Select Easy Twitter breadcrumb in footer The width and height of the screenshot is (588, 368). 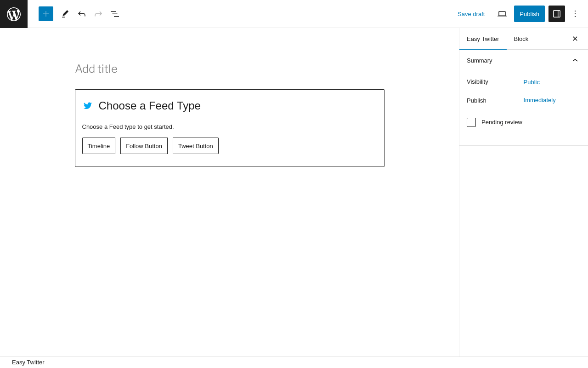[x=28, y=362]
